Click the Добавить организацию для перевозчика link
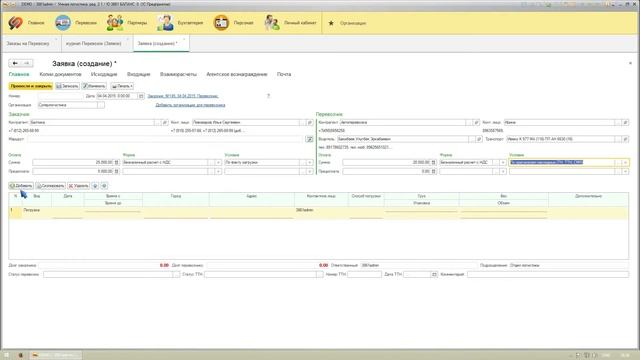Screen dimensions: 640x360 (190, 105)
